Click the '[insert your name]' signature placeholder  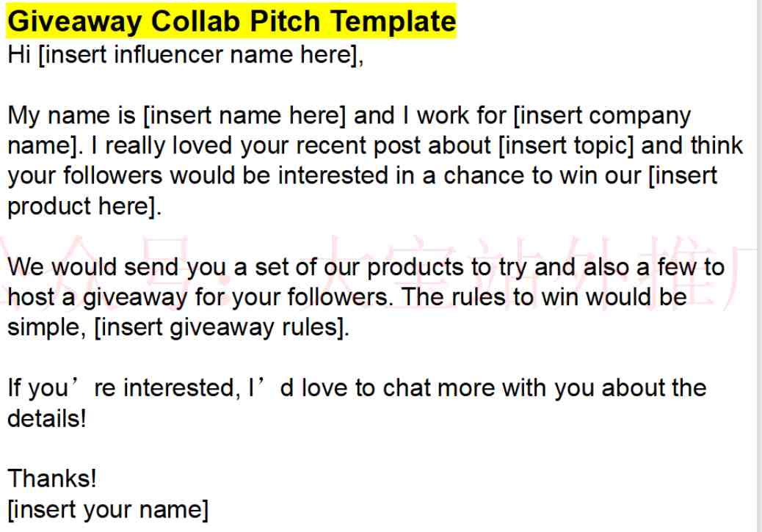[108, 510]
